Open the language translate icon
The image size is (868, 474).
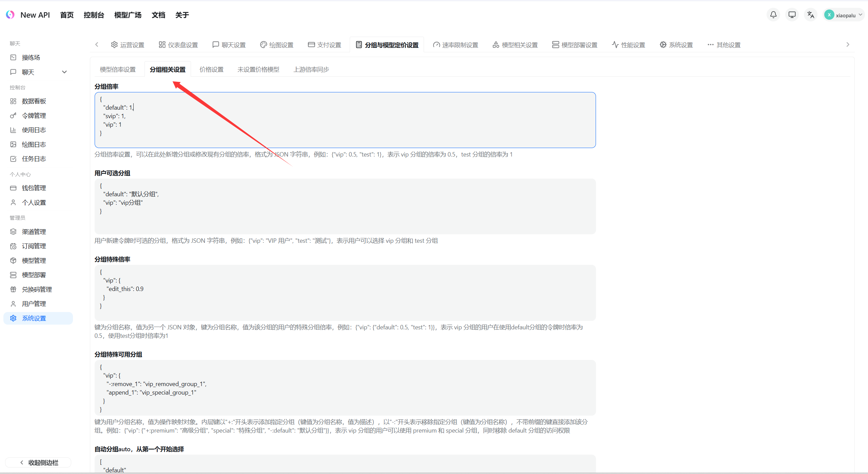[x=810, y=15]
